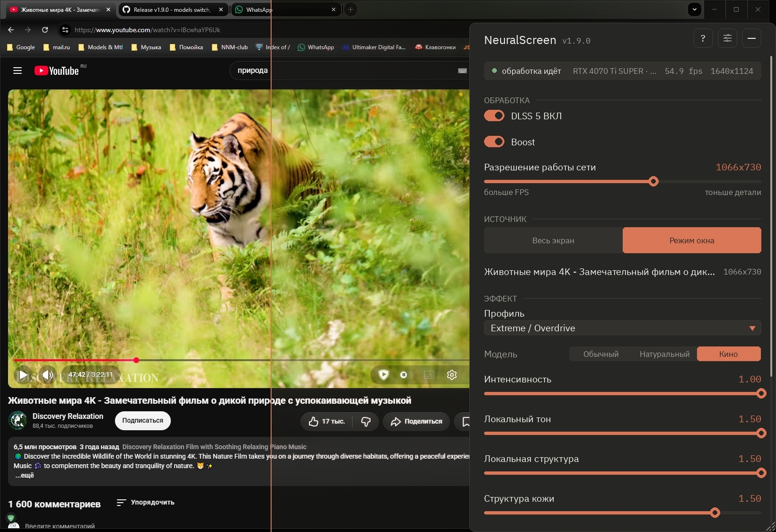
Task: Click the Структура кожи slider track
Action: pyautogui.click(x=622, y=513)
